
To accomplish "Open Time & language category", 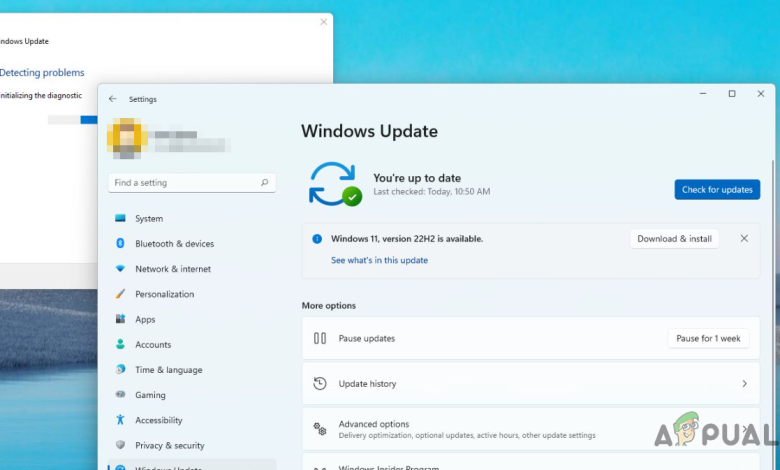I will [x=192, y=370].
